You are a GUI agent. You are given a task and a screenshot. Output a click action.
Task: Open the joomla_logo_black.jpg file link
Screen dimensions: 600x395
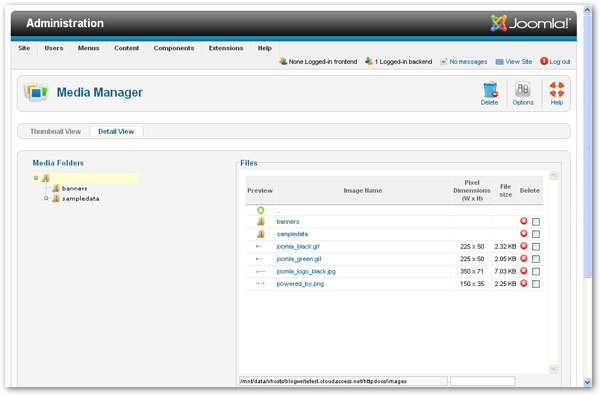pos(306,271)
